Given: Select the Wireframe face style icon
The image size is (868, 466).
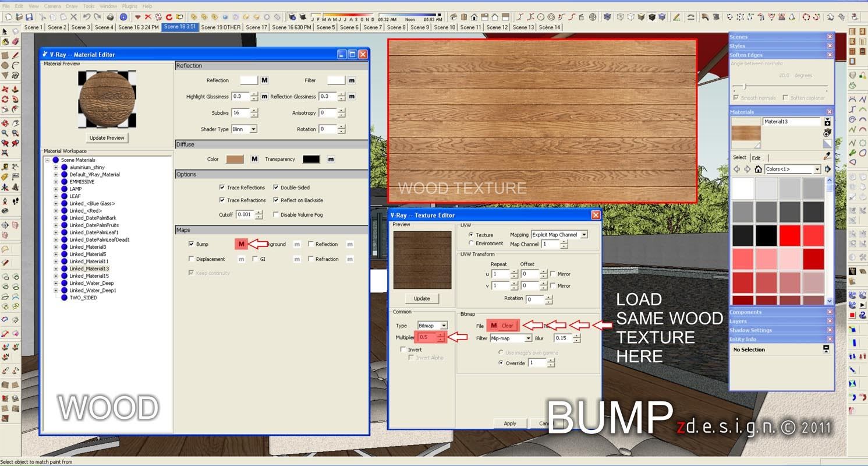Looking at the screenshot, I should coord(621,17).
